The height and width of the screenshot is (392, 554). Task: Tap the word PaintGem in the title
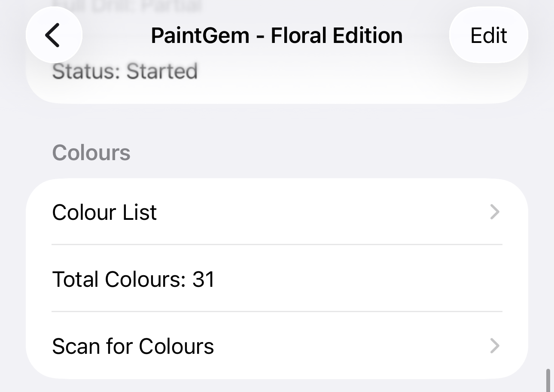pos(200,35)
